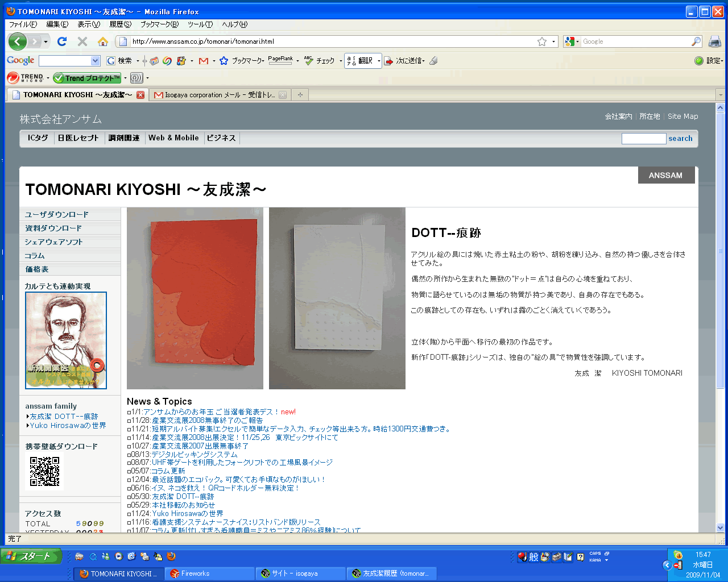Click the Site Map link
Image resolution: width=728 pixels, height=582 pixels.
pyautogui.click(x=682, y=116)
